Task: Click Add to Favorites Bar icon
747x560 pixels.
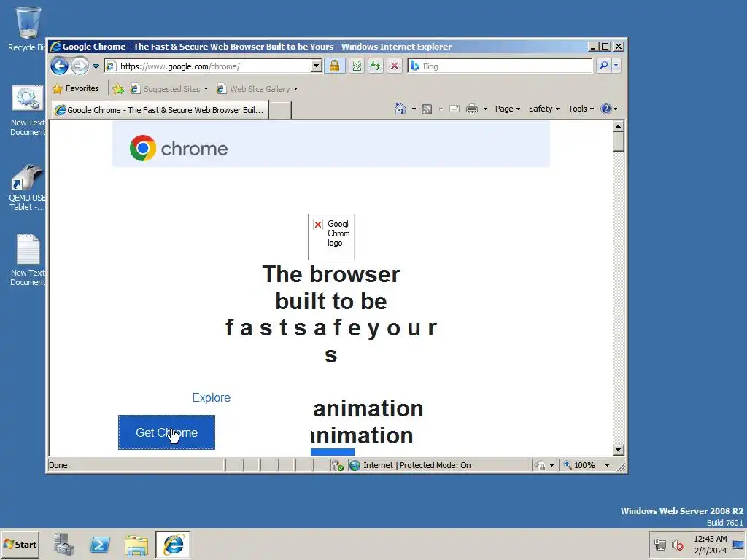Action: pyautogui.click(x=118, y=88)
